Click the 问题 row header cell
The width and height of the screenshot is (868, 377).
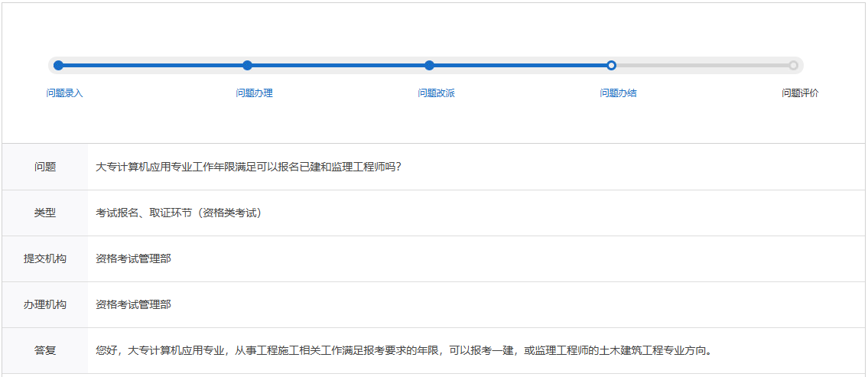[x=45, y=167]
